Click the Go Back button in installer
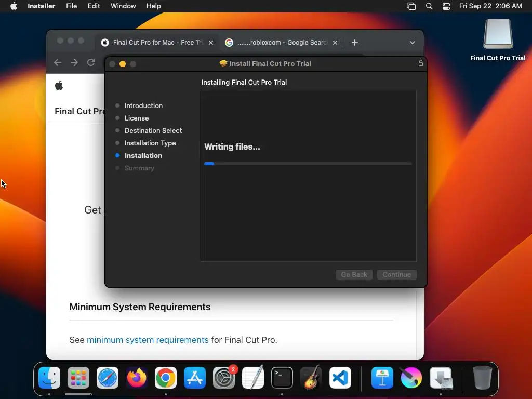Screen dimensions: 532x399 pyautogui.click(x=354, y=274)
